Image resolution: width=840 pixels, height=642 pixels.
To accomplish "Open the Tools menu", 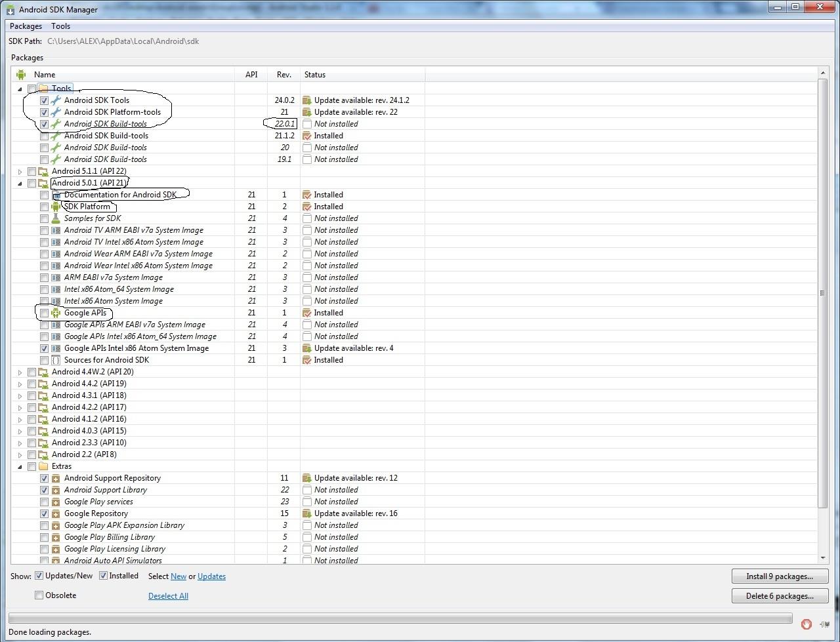I will click(60, 26).
